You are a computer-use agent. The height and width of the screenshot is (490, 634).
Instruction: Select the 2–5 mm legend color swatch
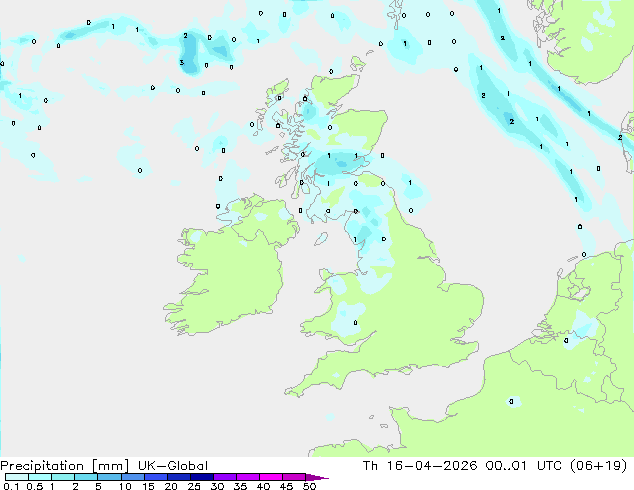click(x=86, y=477)
